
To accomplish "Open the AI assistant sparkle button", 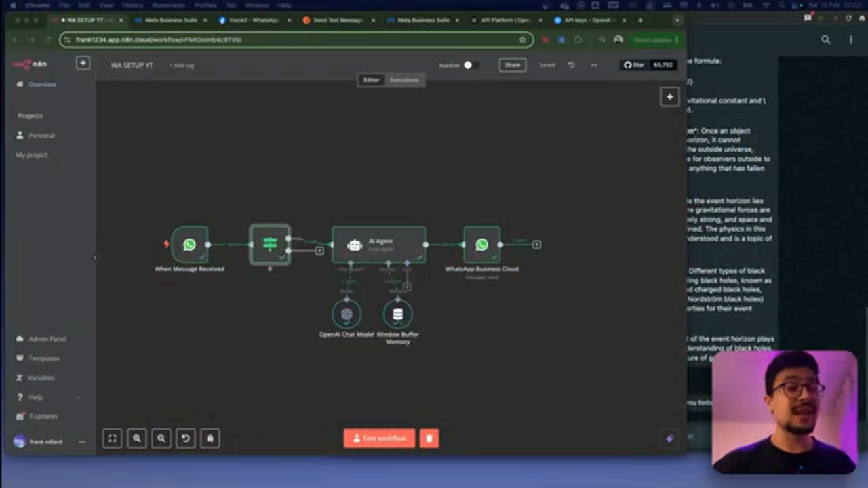I will click(x=669, y=439).
